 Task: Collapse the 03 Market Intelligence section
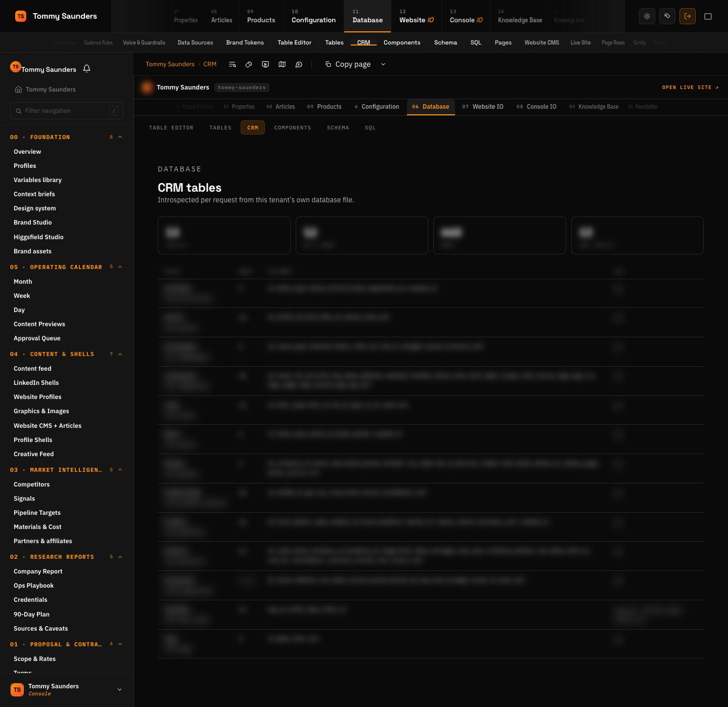(120, 470)
